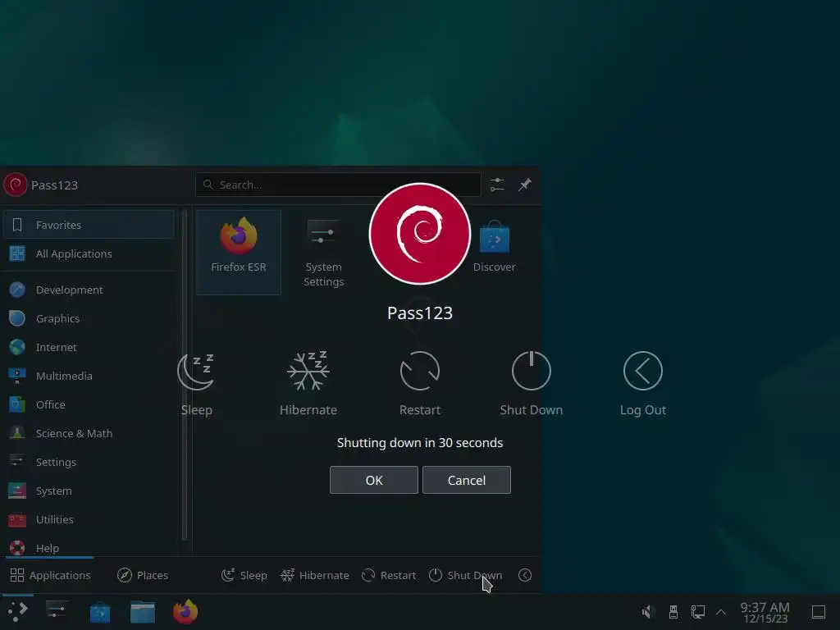
Task: Click the large Restart circular arrows icon
Action: click(x=419, y=371)
